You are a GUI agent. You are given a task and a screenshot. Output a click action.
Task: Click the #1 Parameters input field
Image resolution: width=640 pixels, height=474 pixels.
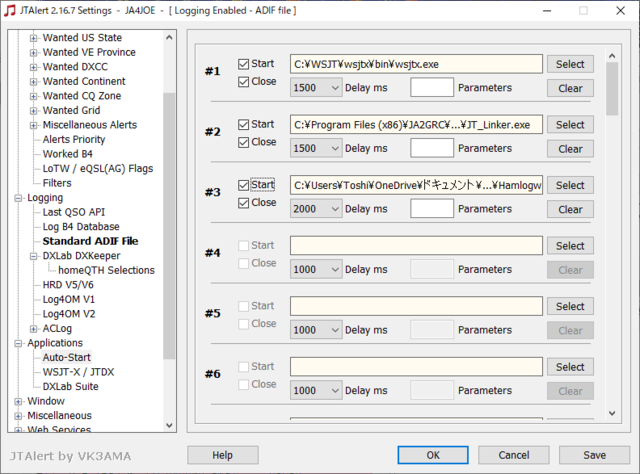[432, 87]
